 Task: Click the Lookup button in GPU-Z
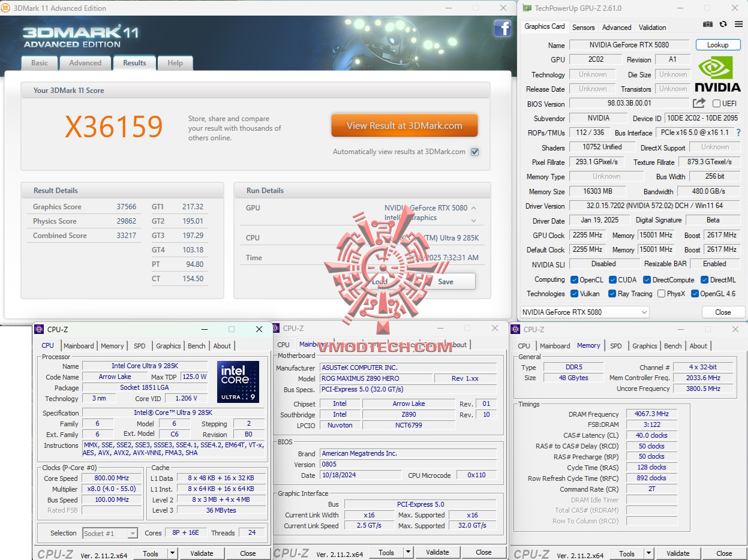pyautogui.click(x=717, y=45)
